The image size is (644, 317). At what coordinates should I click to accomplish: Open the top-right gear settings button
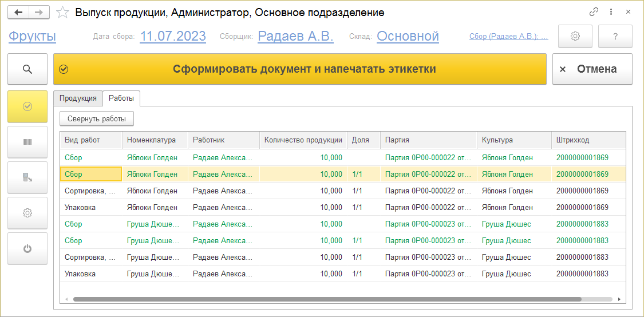(x=575, y=37)
